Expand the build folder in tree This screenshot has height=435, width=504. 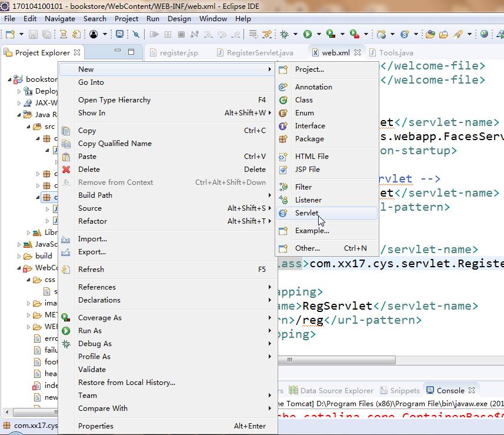[x=19, y=256]
